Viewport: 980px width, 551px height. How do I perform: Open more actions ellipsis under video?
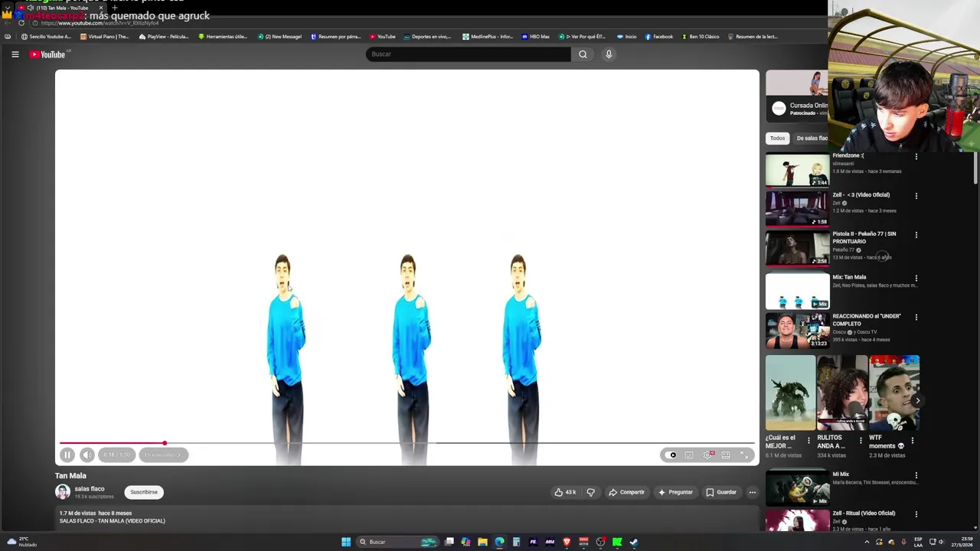[x=753, y=492]
